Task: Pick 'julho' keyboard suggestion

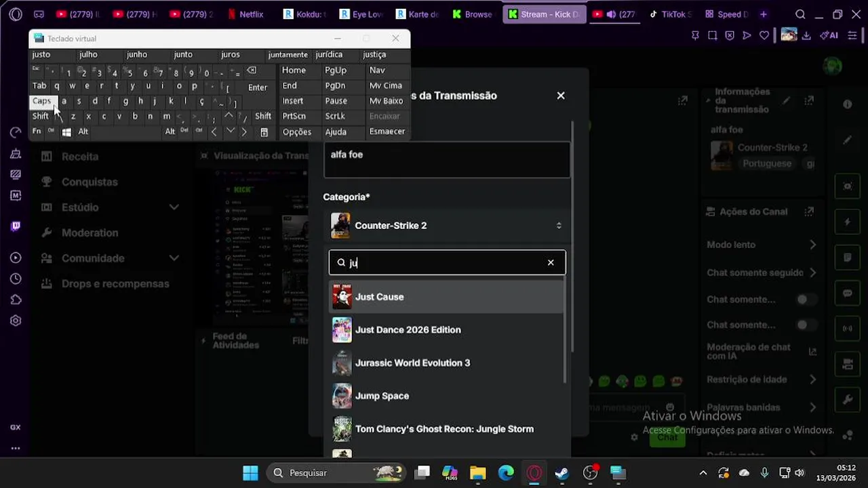Action: pyautogui.click(x=88, y=55)
